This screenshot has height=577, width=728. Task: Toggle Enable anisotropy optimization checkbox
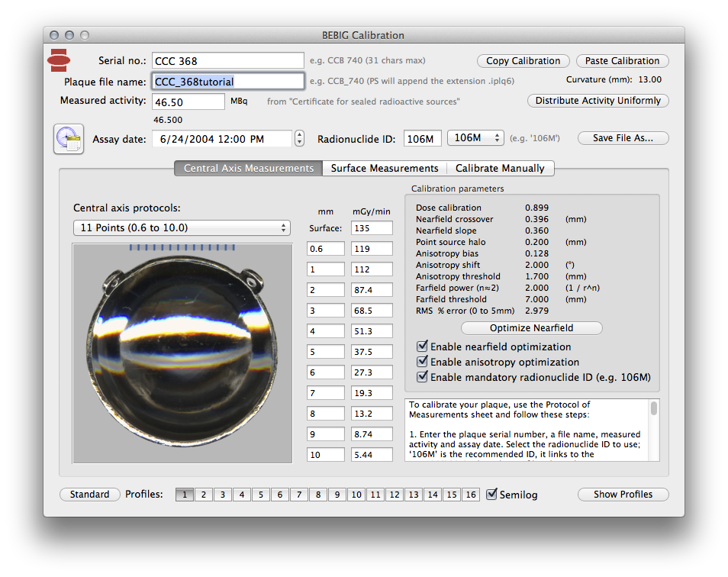pyautogui.click(x=422, y=362)
